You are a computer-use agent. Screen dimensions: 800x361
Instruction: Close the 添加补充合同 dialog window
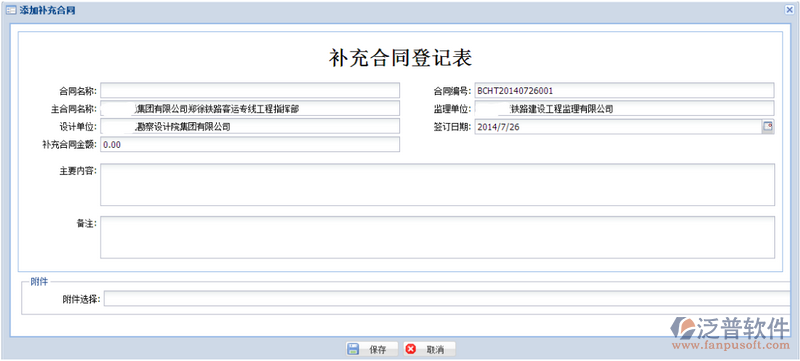(789, 10)
